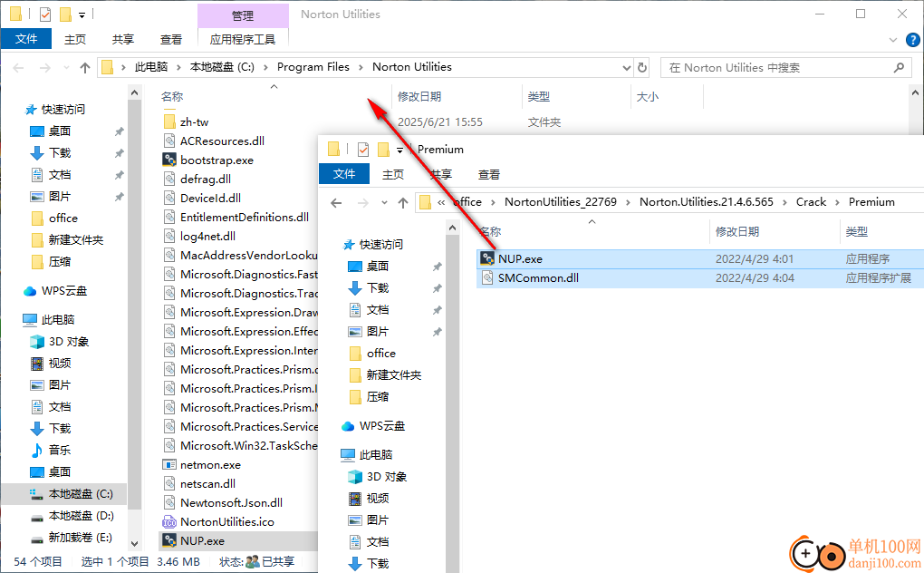This screenshot has height=573, width=924.
Task: Open WPS云盘 in left window sidebar
Action: pos(63,291)
